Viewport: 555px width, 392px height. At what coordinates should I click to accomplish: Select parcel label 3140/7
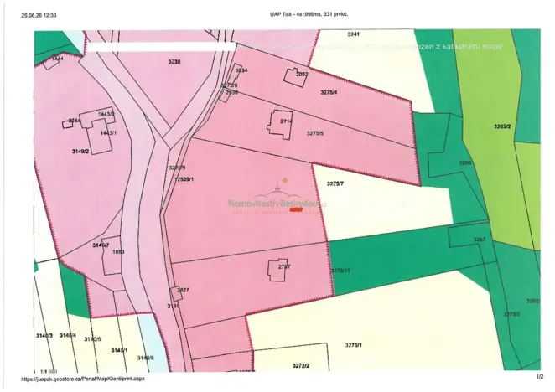(x=101, y=245)
